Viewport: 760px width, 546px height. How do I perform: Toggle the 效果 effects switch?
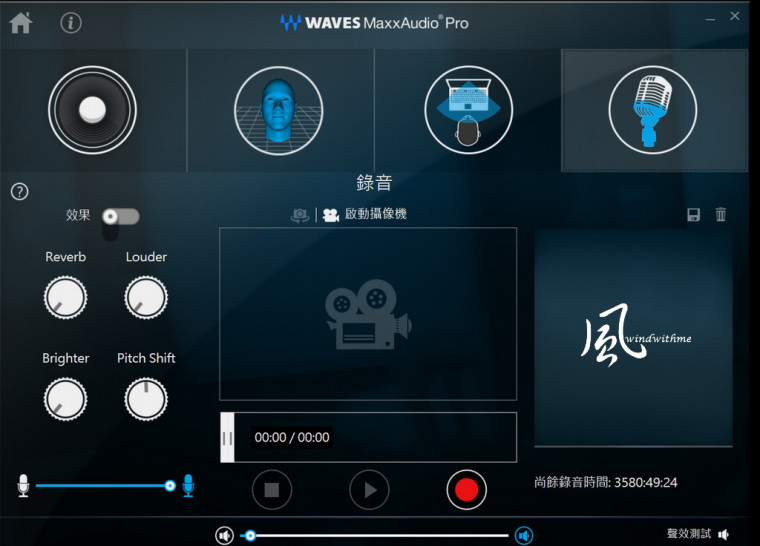120,216
